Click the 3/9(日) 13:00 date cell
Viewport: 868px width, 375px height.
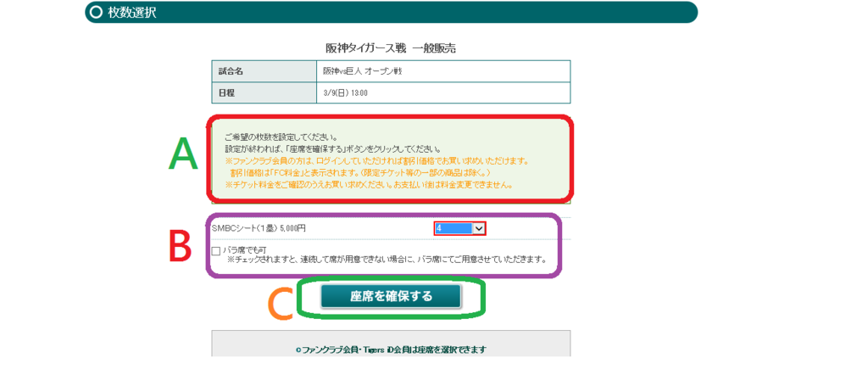444,92
